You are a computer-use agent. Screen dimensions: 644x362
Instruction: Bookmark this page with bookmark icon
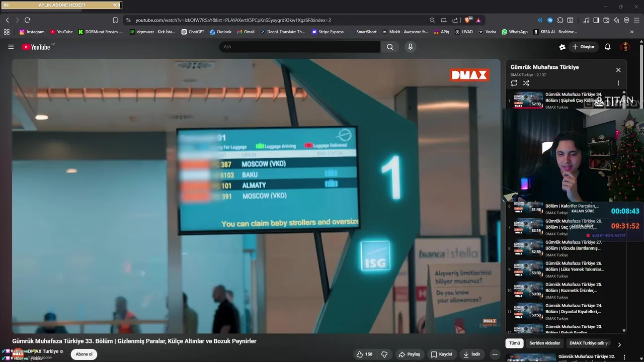115,20
